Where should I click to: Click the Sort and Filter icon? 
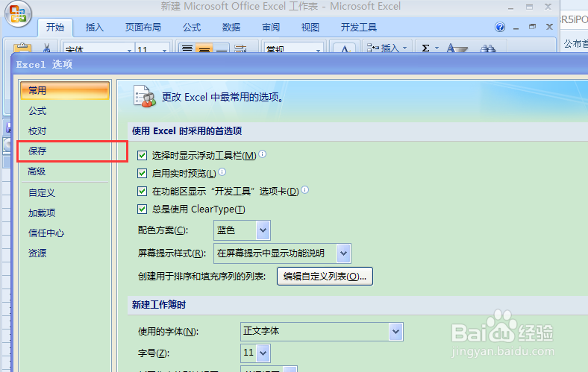[457, 48]
